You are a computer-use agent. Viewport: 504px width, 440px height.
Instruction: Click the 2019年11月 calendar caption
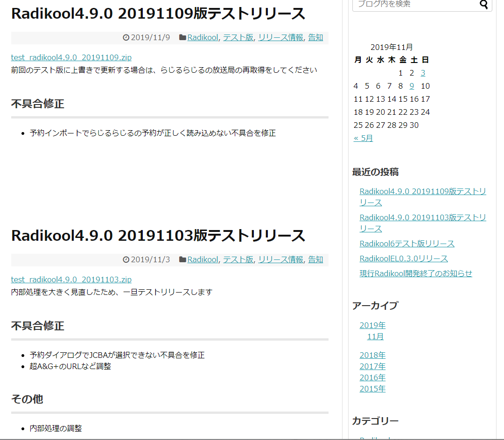tap(392, 47)
